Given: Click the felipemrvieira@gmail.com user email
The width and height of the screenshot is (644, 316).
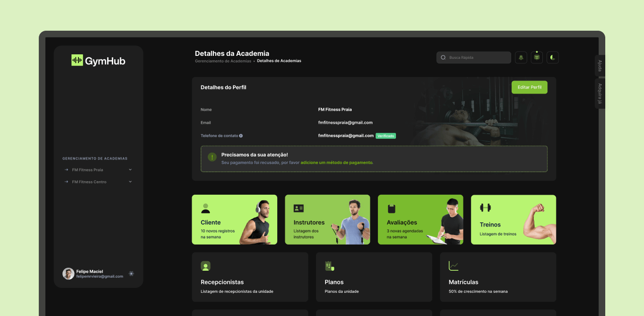Looking at the screenshot, I should point(100,276).
